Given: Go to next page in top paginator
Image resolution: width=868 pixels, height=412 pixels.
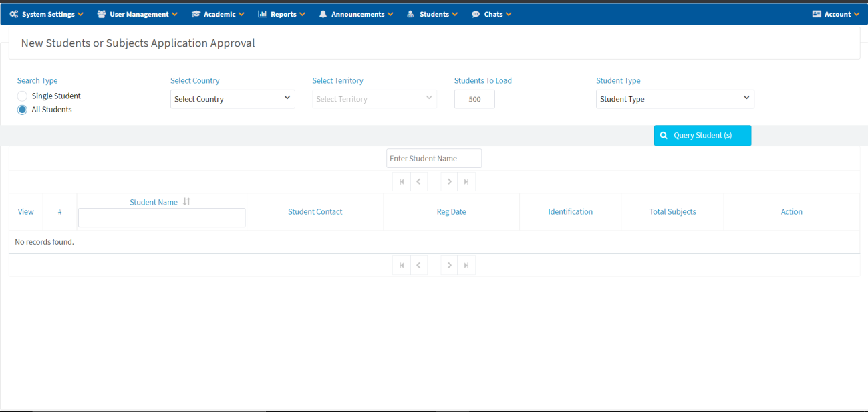Looking at the screenshot, I should (x=450, y=181).
